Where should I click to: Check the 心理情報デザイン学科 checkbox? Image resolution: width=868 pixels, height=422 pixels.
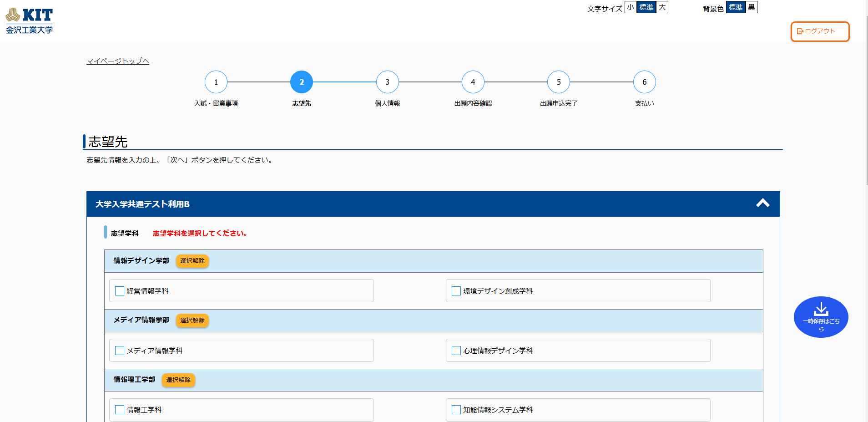[x=456, y=351]
